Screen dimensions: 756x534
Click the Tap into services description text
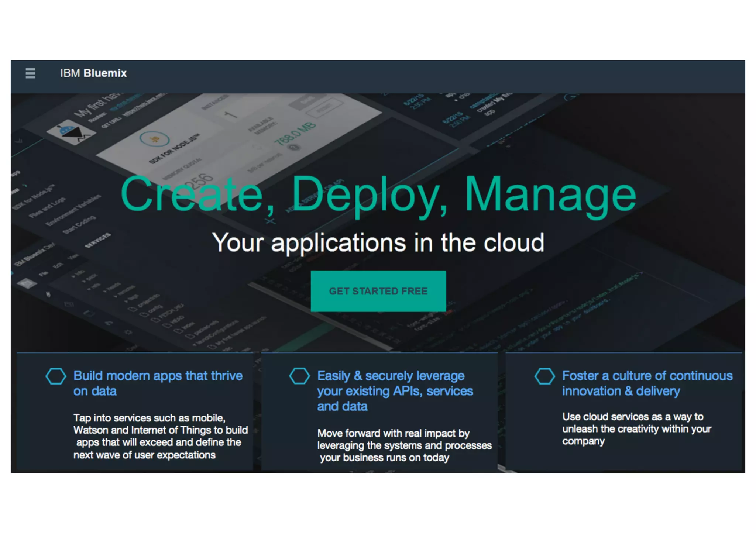(x=160, y=436)
